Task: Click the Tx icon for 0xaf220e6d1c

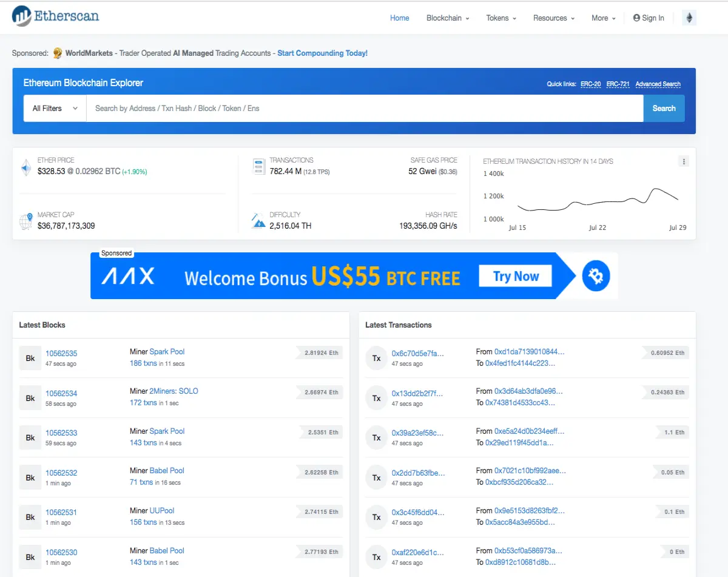Action: (377, 557)
